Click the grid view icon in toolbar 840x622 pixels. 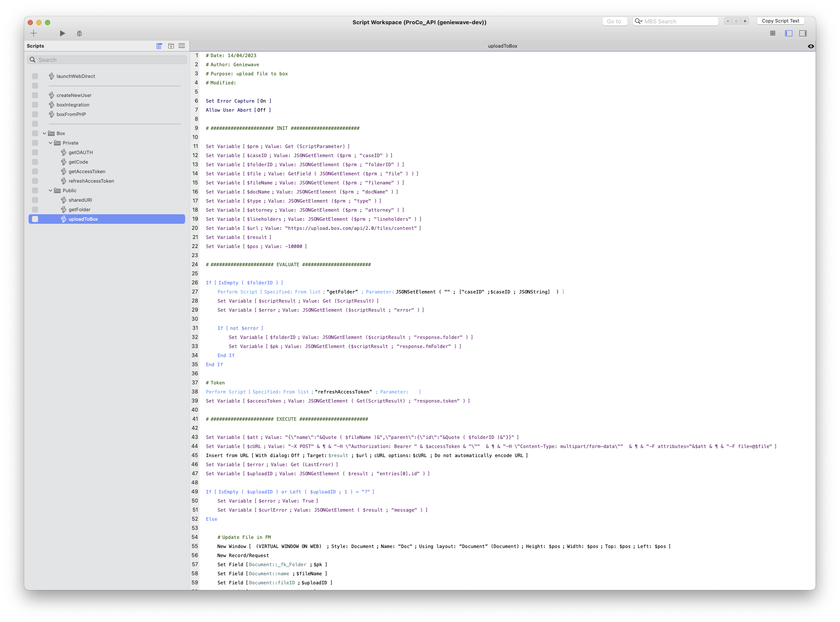tap(773, 33)
